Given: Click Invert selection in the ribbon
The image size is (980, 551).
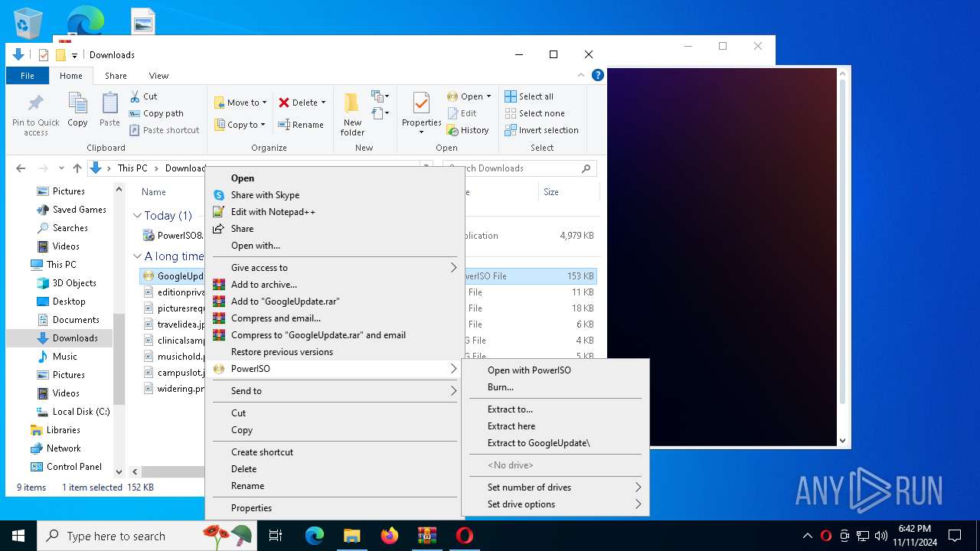Looking at the screenshot, I should point(541,130).
